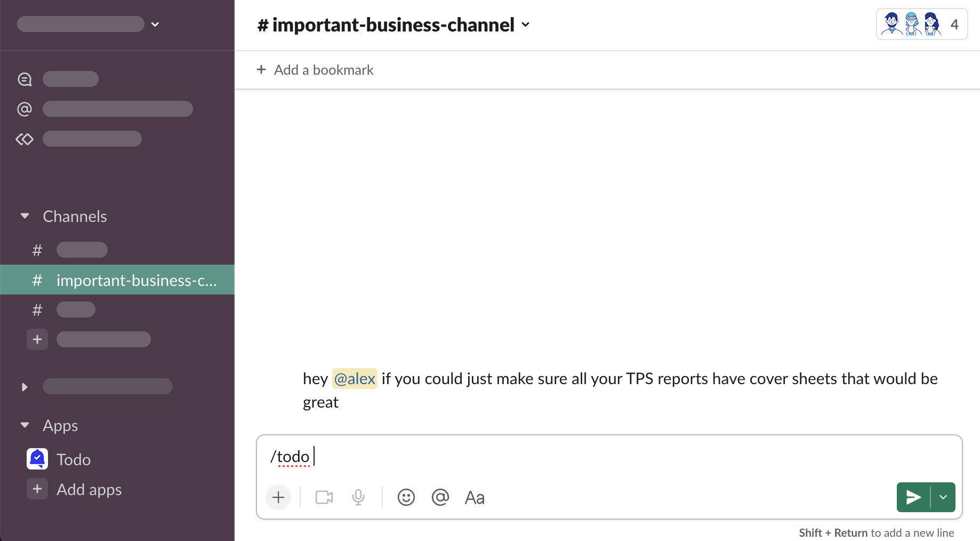
Task: Open the important-business-channel title dropdown
Action: [526, 25]
